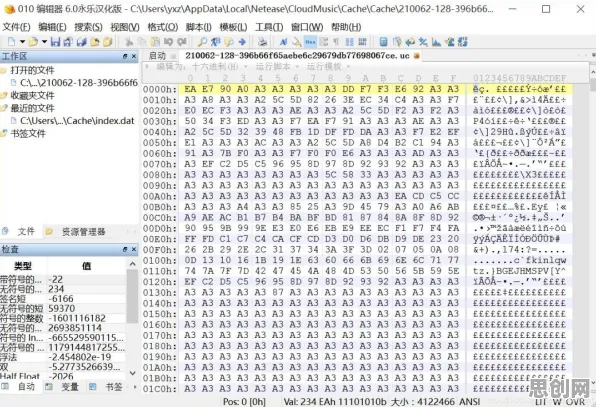Open the New file dropdown arrow
This screenshot has height=407, width=596.
(x=22, y=42)
